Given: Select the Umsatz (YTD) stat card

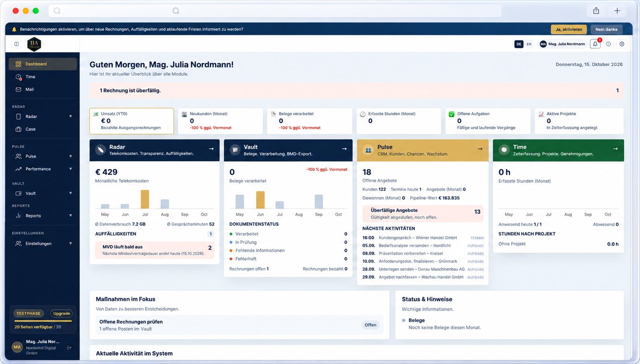Looking at the screenshot, I should pos(132,121).
